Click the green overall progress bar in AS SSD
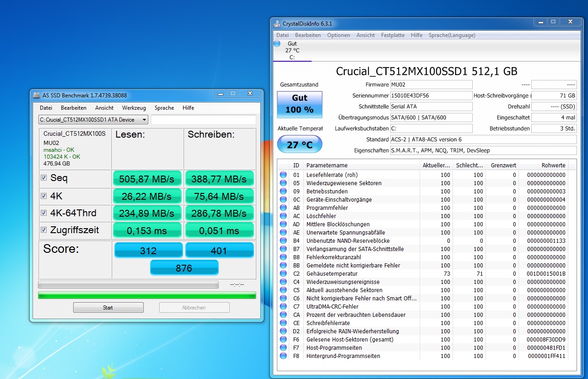588x379 pixels. click(x=147, y=295)
